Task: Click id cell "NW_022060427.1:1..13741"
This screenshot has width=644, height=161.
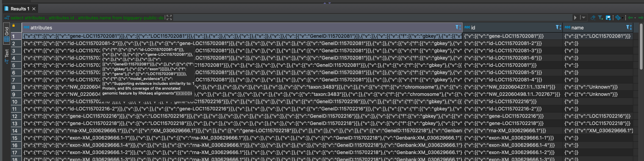Action: coord(512,87)
